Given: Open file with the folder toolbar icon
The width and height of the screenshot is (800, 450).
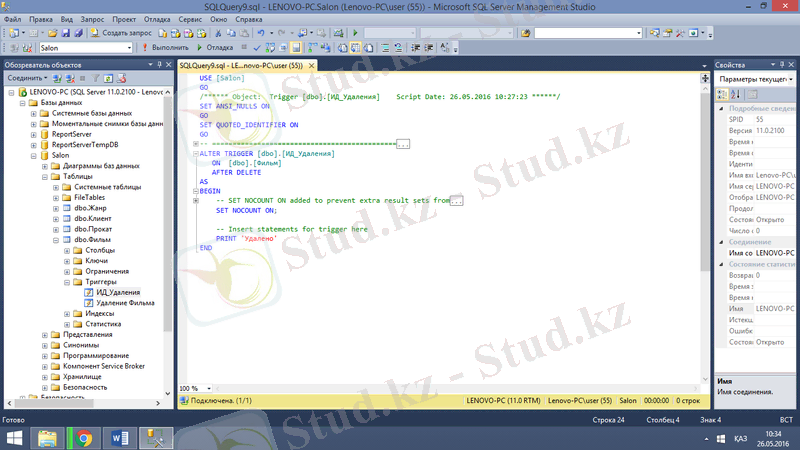Looking at the screenshot, I should [53, 33].
